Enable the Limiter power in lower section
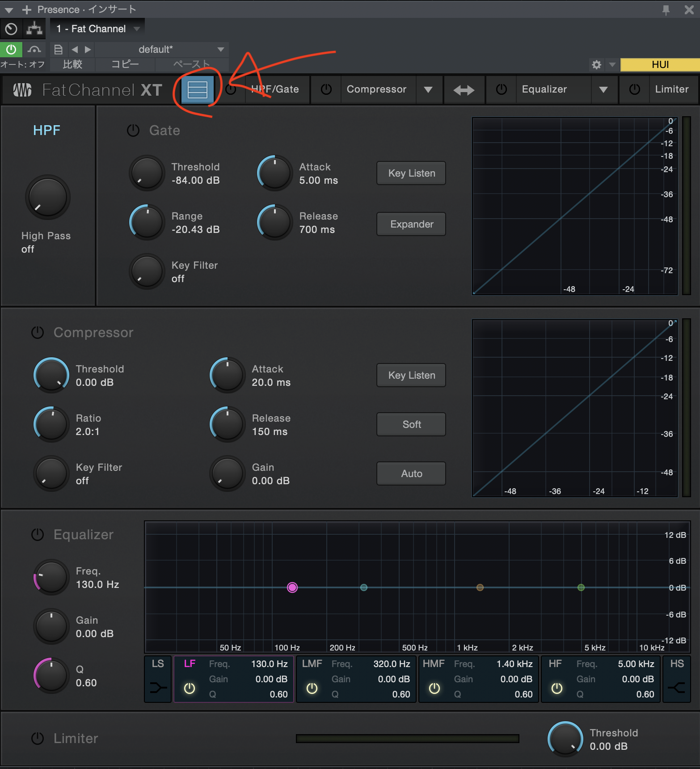Screen dimensions: 700x769 tap(38, 739)
